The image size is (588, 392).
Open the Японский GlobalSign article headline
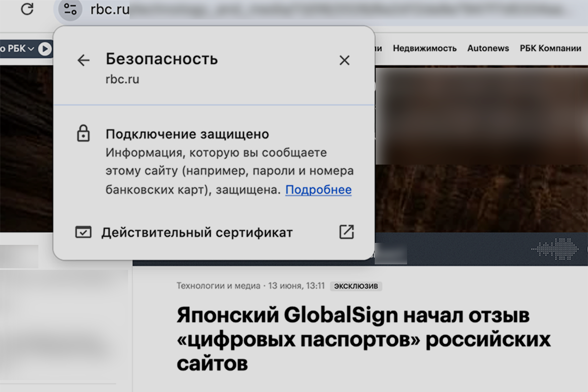pyautogui.click(x=364, y=339)
